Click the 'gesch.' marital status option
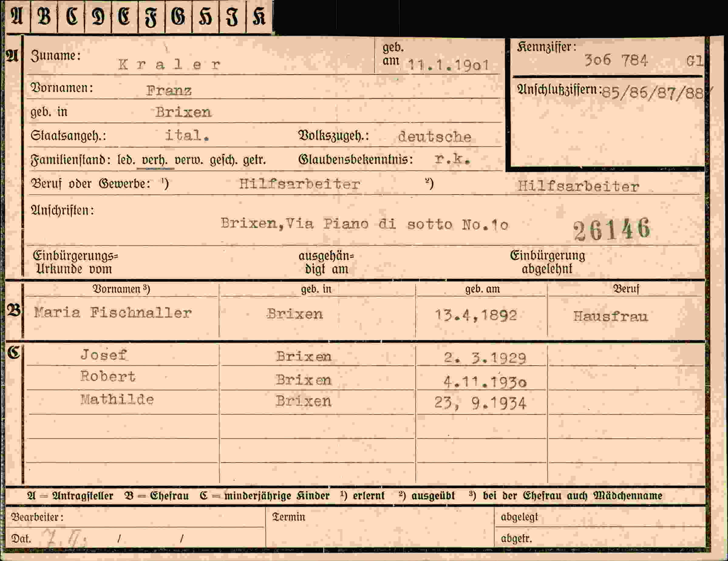The image size is (728, 561). tap(223, 161)
